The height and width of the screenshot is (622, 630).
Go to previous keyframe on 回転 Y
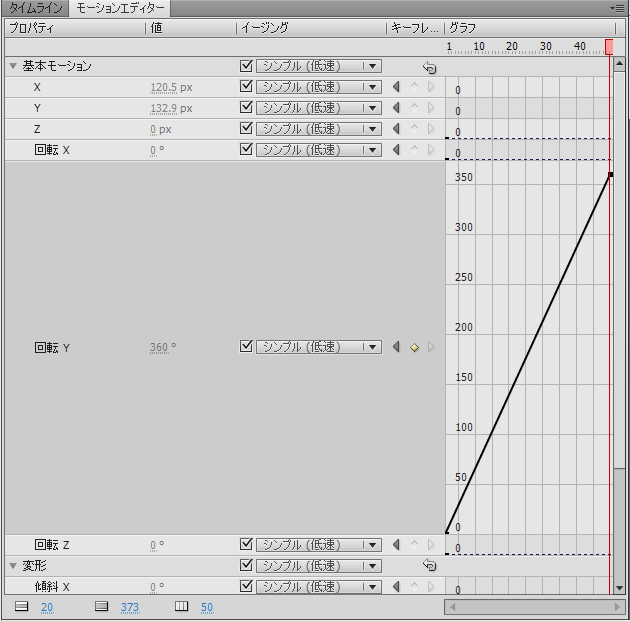[x=397, y=346]
